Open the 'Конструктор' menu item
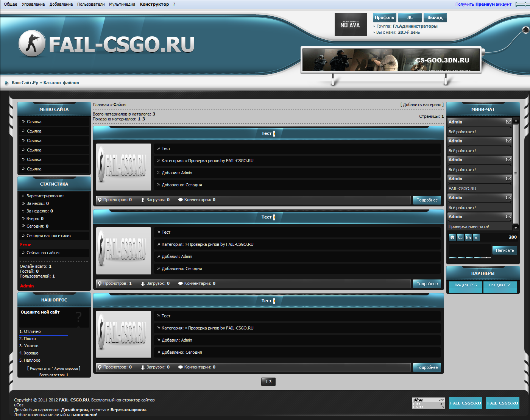 click(154, 4)
